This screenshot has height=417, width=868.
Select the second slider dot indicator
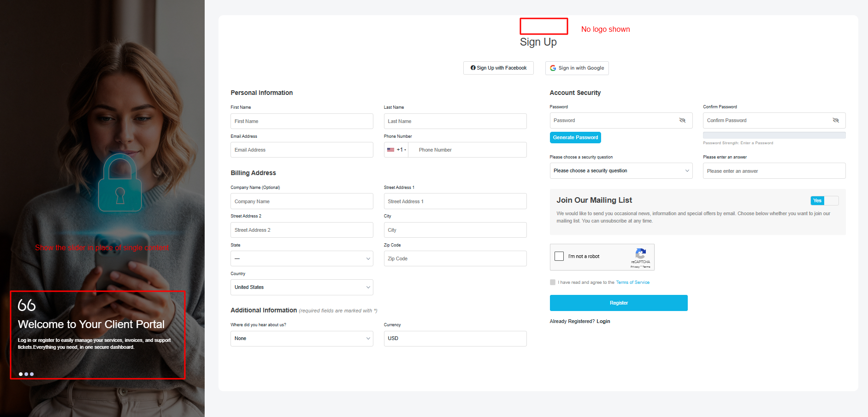(x=26, y=374)
